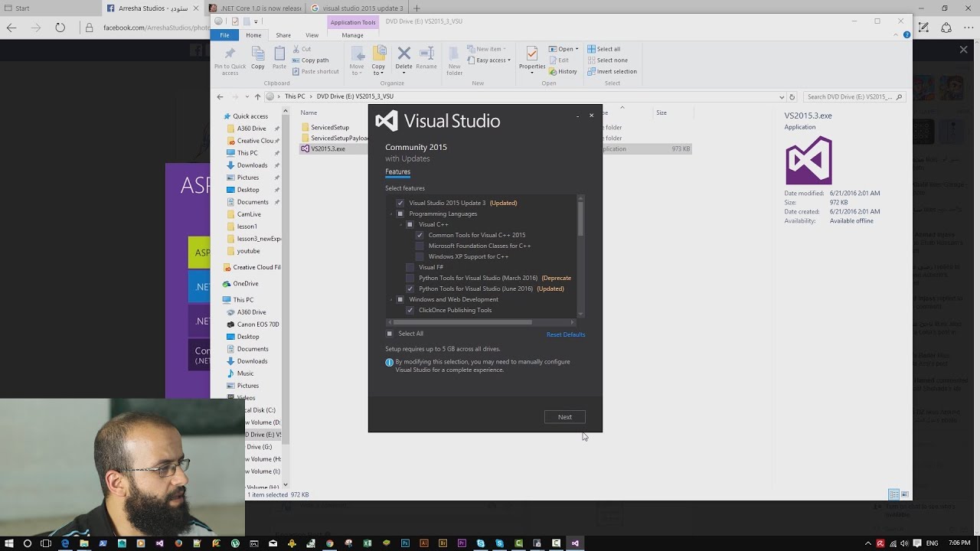
Task: Click Cut in the Clipboard group
Action: [x=302, y=49]
